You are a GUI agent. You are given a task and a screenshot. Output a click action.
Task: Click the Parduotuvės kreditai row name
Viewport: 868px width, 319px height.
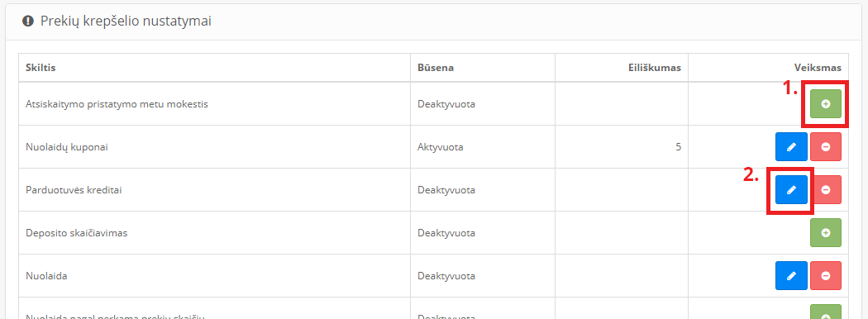click(74, 190)
